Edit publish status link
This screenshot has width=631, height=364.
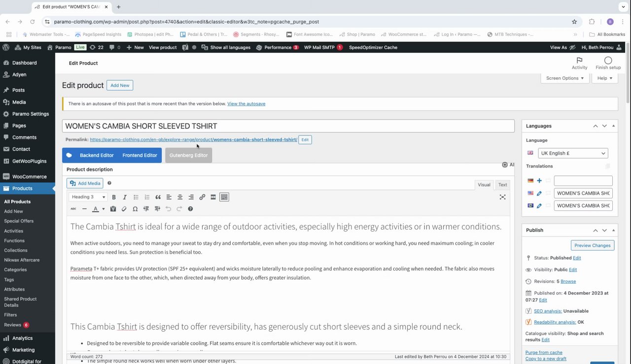[x=577, y=258]
